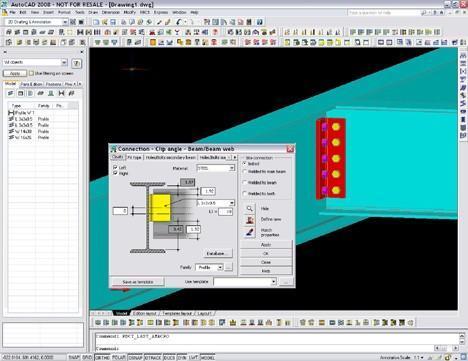The image size is (468, 361).
Task: Click the red question mark toolbar icon
Action: tap(215, 32)
